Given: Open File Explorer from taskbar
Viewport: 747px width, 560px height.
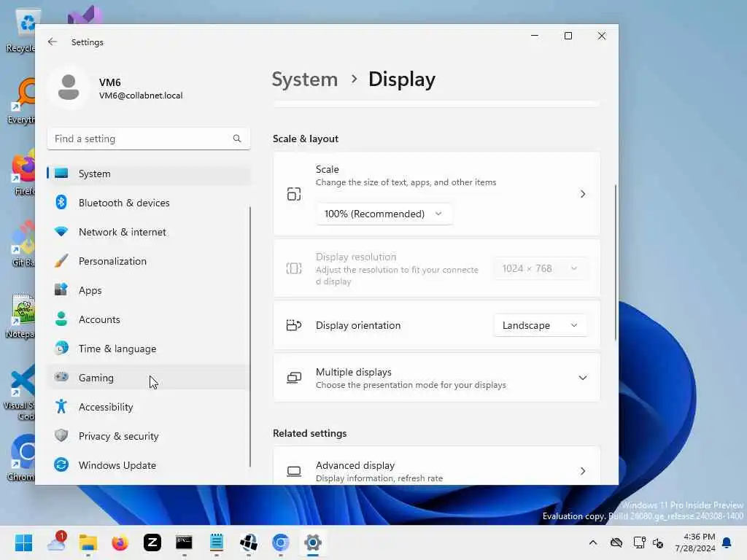Looking at the screenshot, I should 88,542.
